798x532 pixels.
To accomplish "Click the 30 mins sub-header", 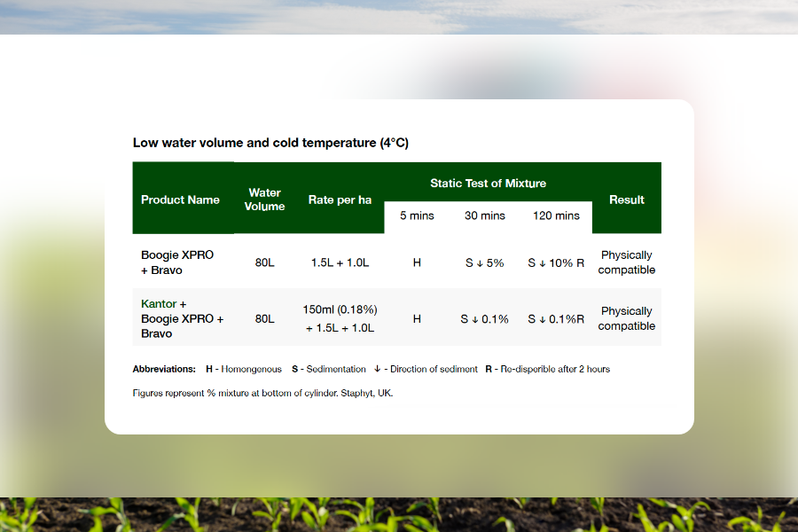I will coord(484,215).
